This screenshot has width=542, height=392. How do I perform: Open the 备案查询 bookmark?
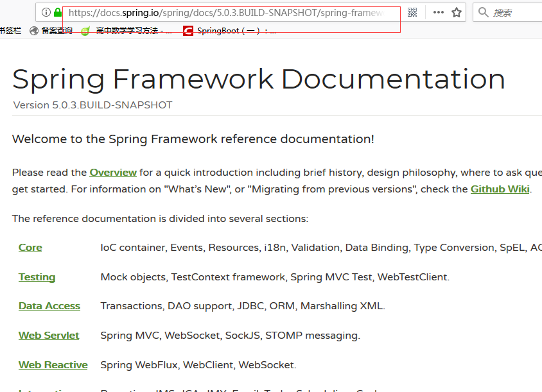(x=51, y=31)
